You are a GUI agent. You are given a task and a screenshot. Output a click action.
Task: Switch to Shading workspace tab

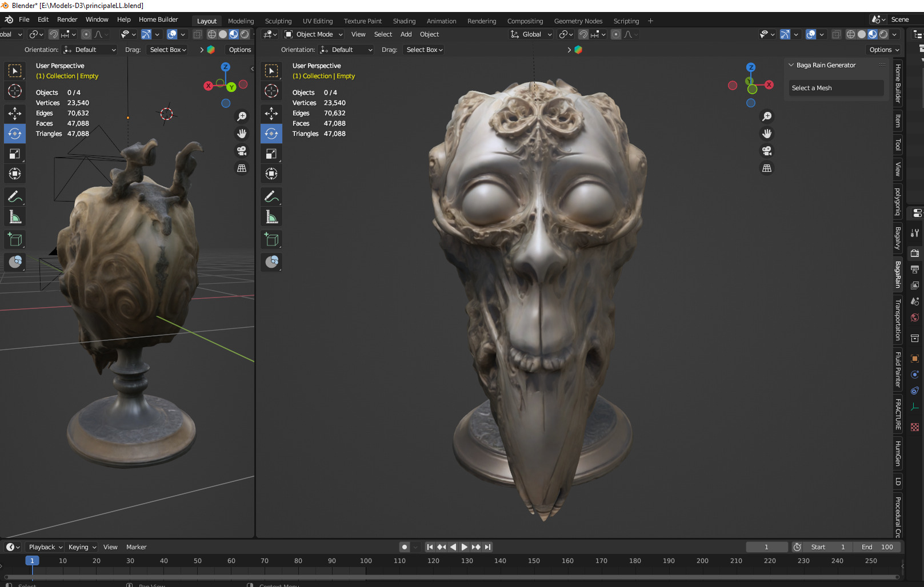click(x=404, y=21)
